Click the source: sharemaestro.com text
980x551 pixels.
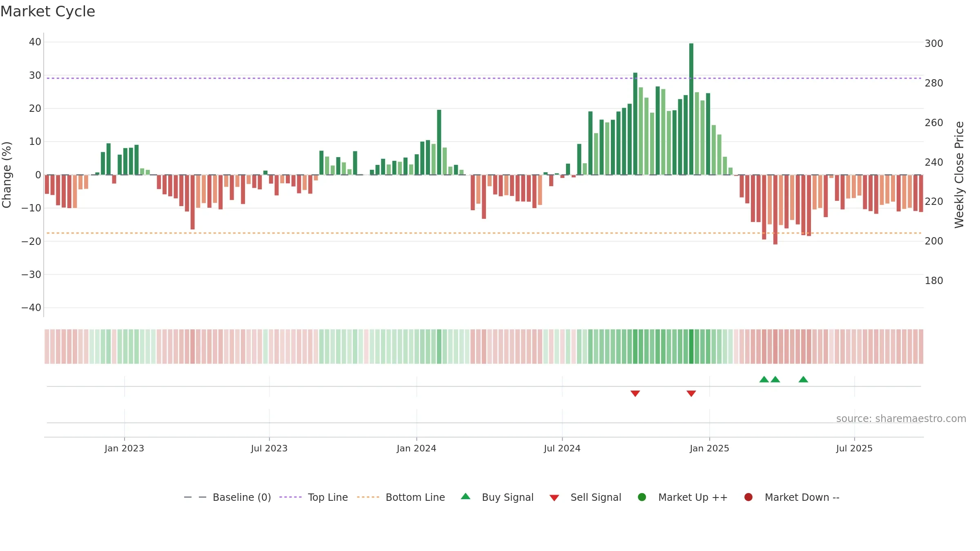[901, 419]
